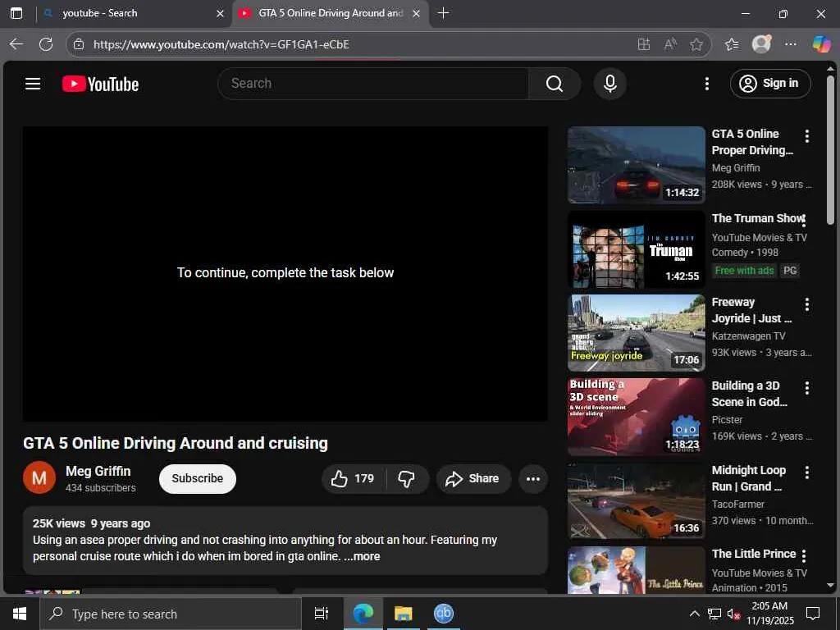Open qBittorrent taskbar icon

tap(444, 614)
